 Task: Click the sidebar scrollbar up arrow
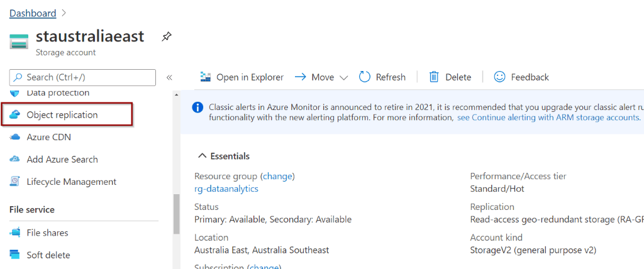(177, 95)
